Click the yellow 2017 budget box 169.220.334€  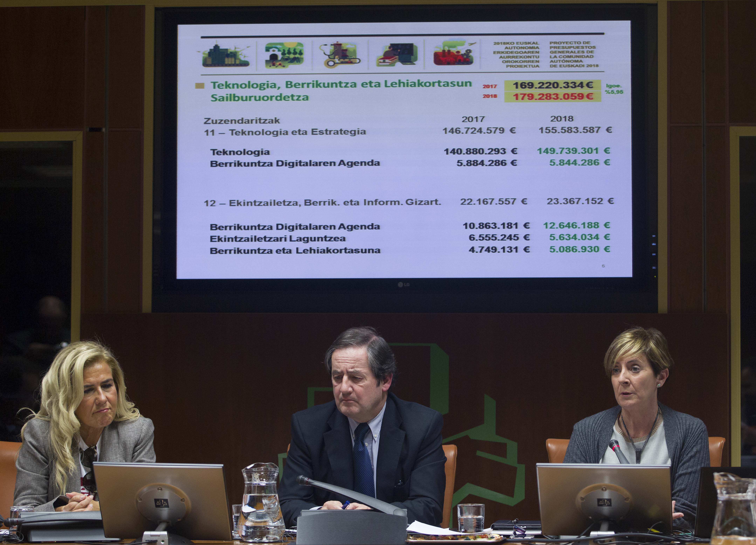point(552,85)
